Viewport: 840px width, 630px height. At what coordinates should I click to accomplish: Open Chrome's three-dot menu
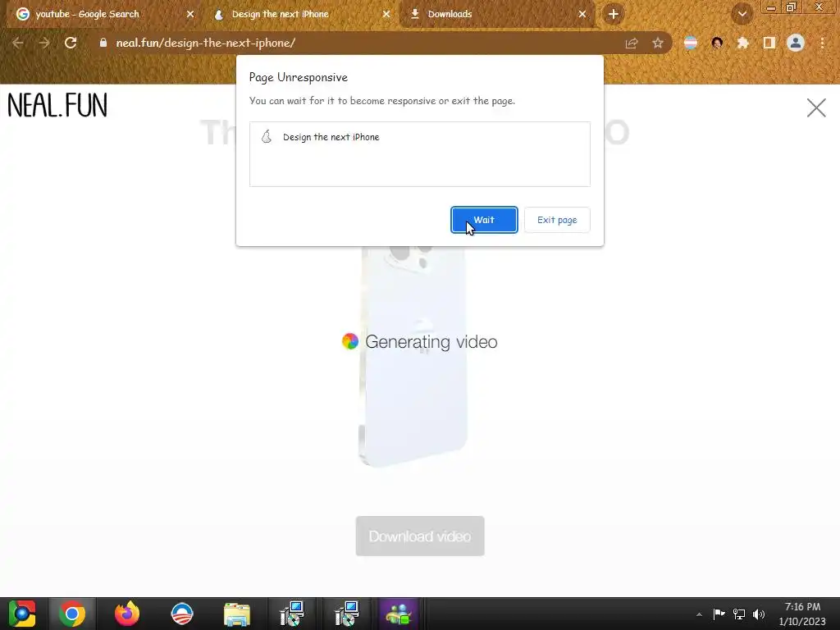pos(822,43)
